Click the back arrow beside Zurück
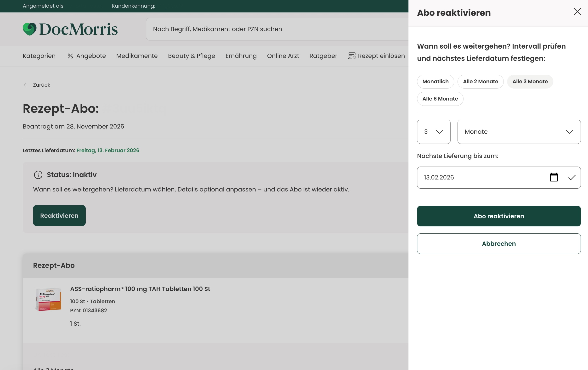The image size is (588, 370). (x=25, y=85)
